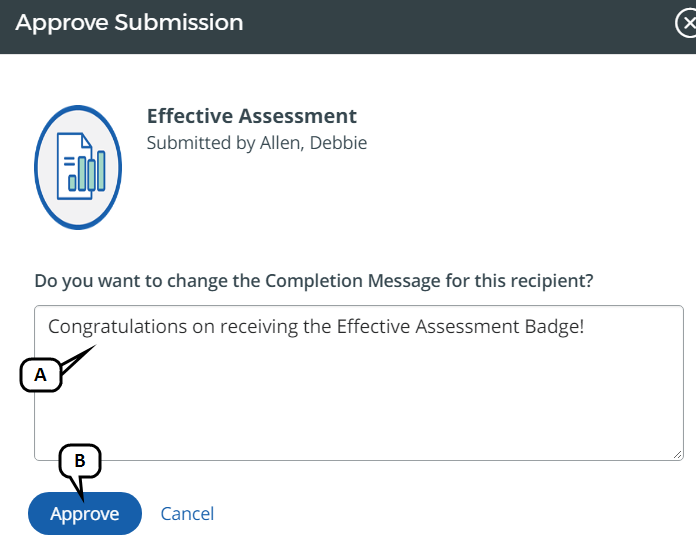Image resolution: width=696 pixels, height=548 pixels.
Task: Click the Effective Assessment badge title
Action: pos(252,117)
